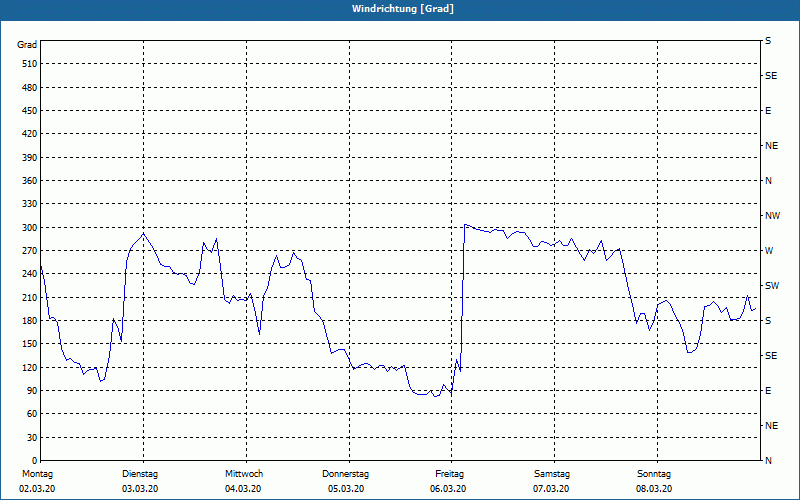Click the SE label near 135 degrees
800x500 pixels.
tap(771, 356)
